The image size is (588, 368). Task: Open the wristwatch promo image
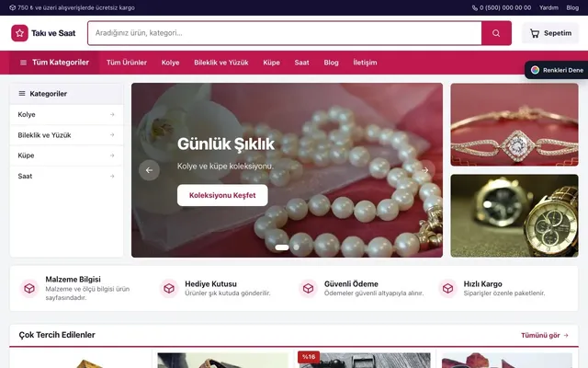pos(514,215)
